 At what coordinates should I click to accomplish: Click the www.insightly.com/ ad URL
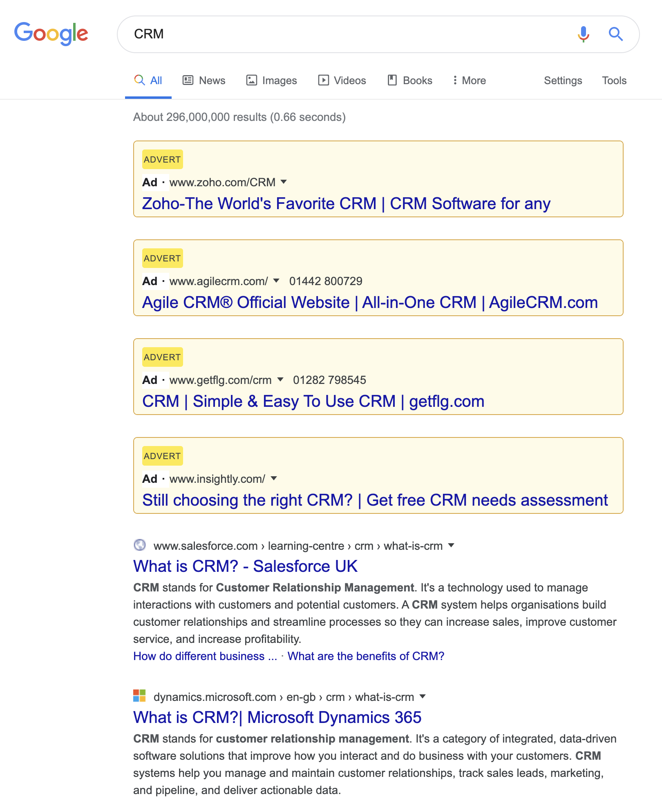pyautogui.click(x=217, y=479)
